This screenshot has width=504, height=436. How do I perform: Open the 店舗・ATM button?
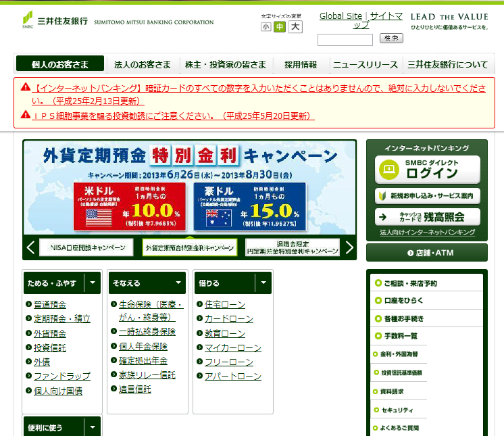coord(427,253)
